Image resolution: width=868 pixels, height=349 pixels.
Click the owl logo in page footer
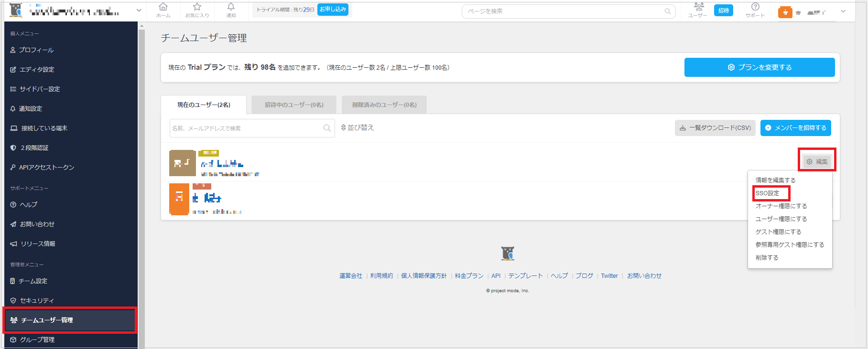pyautogui.click(x=508, y=253)
